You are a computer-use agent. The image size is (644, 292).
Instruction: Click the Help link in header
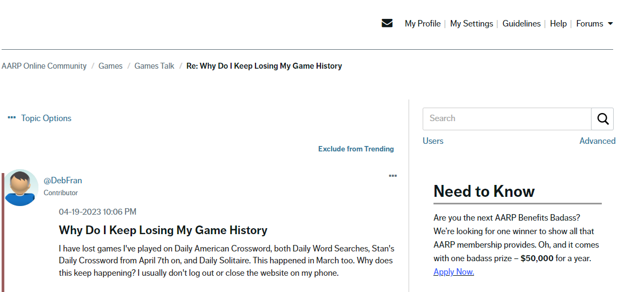click(x=558, y=24)
